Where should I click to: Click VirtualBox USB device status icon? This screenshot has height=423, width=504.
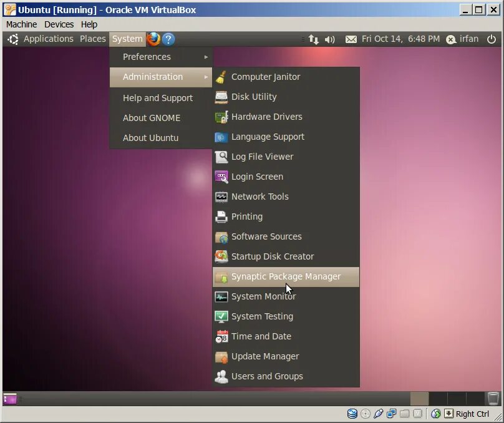pyautogui.click(x=379, y=414)
